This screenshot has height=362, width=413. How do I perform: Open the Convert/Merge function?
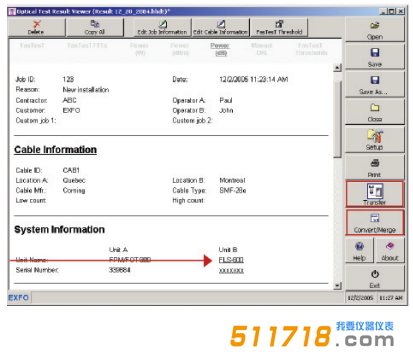coord(375,223)
